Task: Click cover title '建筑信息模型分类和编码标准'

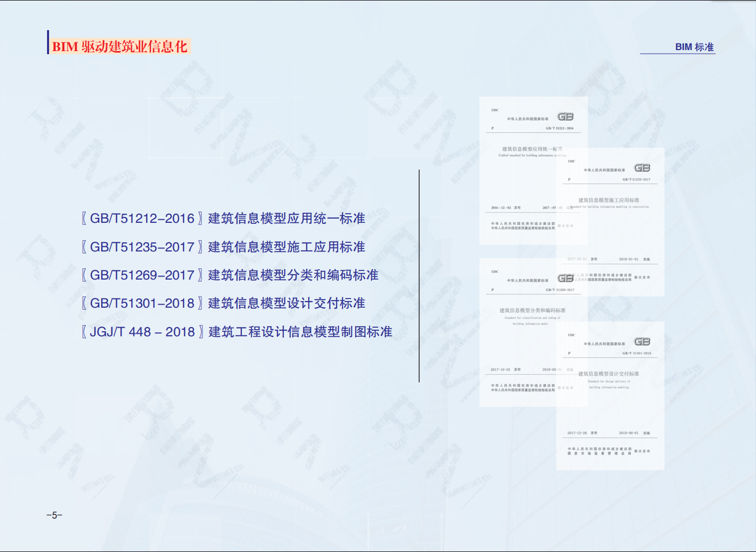Action: point(533,310)
